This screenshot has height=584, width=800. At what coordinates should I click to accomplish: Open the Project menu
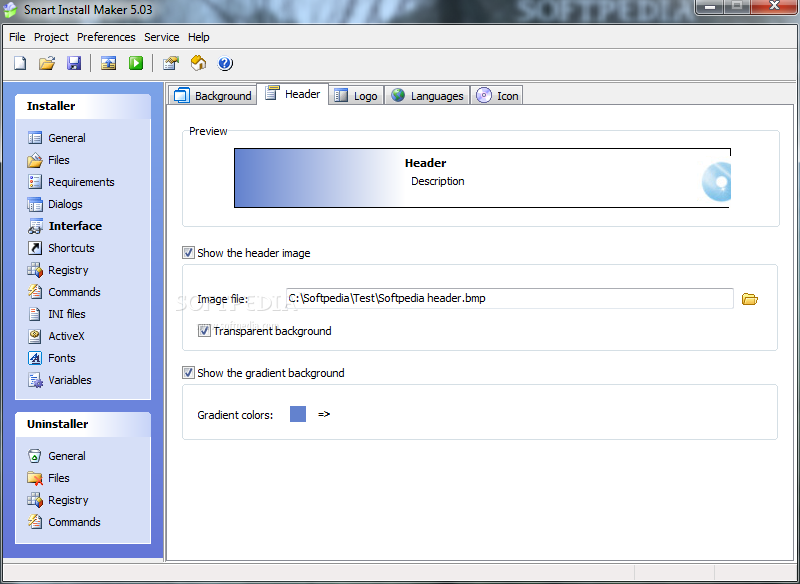pos(51,37)
